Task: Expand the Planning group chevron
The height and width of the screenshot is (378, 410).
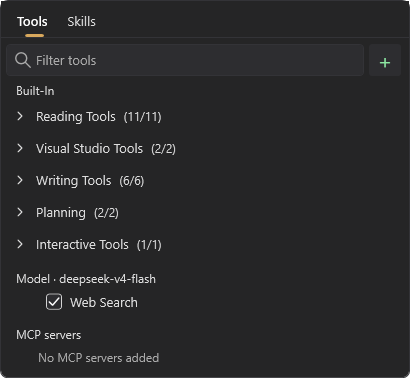Action: point(20,212)
